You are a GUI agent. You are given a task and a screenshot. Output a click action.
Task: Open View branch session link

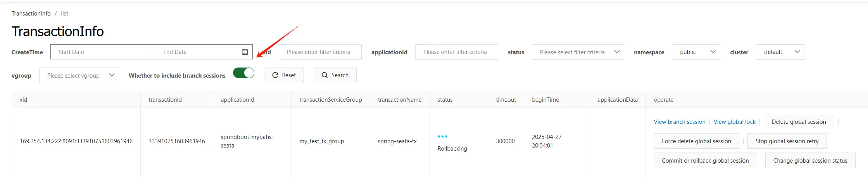(x=679, y=122)
